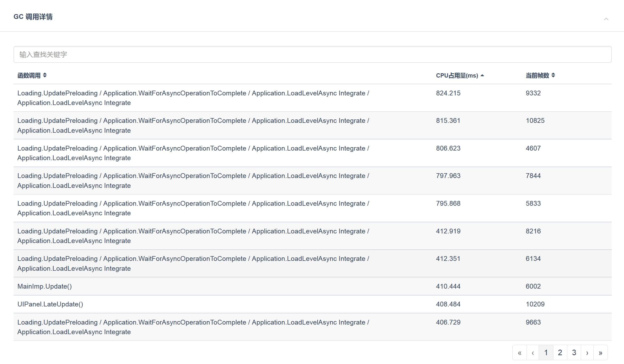Click the GC 调用详情 header title

pyautogui.click(x=33, y=17)
